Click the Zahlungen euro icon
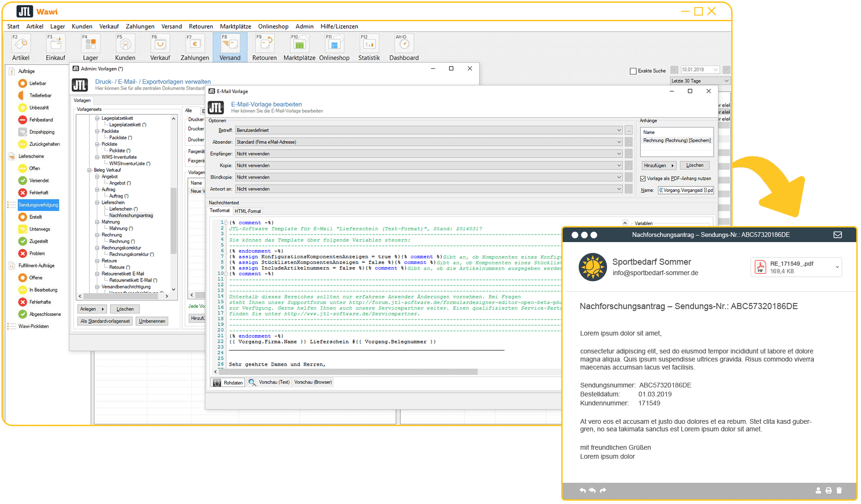Image resolution: width=861 pixels, height=504 pixels. [x=194, y=44]
